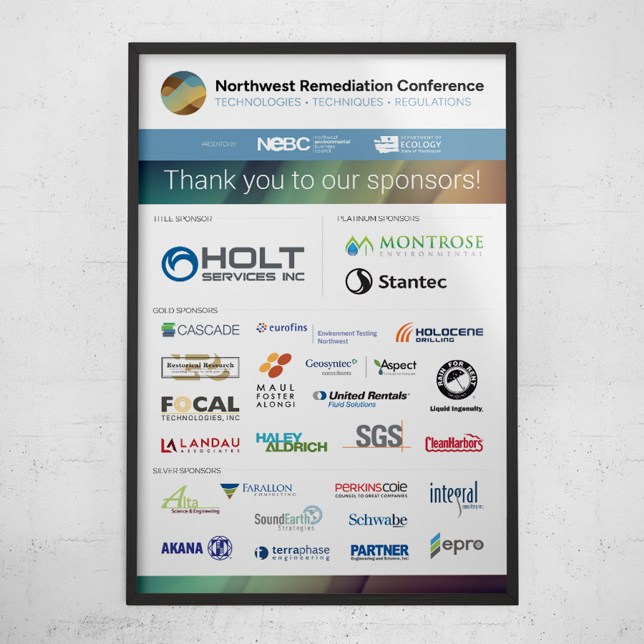This screenshot has width=644, height=644.
Task: Select the Maul Foster Alongi logo
Action: click(275, 380)
